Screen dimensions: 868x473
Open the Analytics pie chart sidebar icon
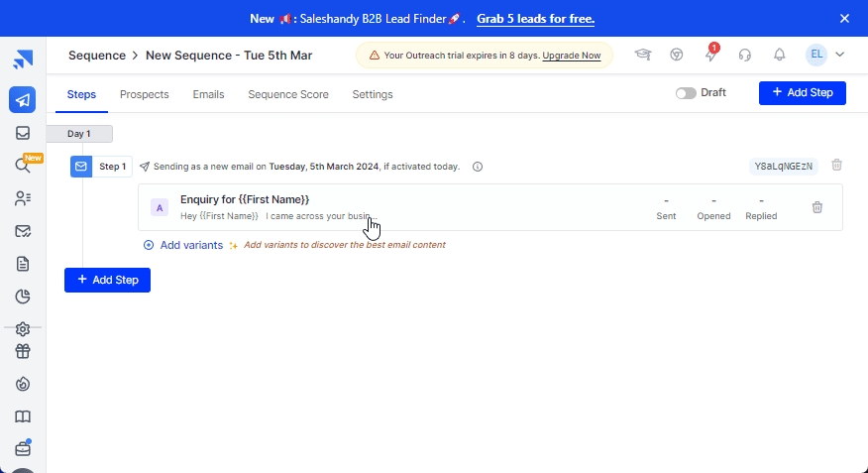22,296
